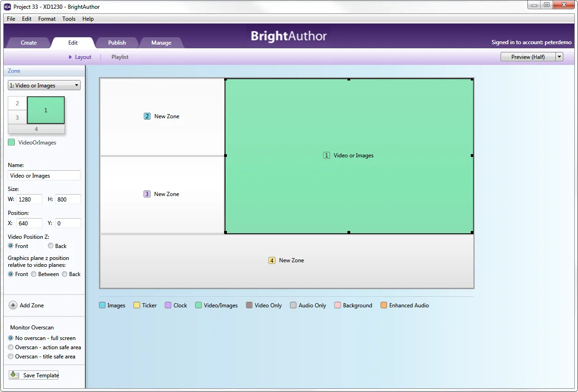Select Between for graphics plane z position

point(34,274)
